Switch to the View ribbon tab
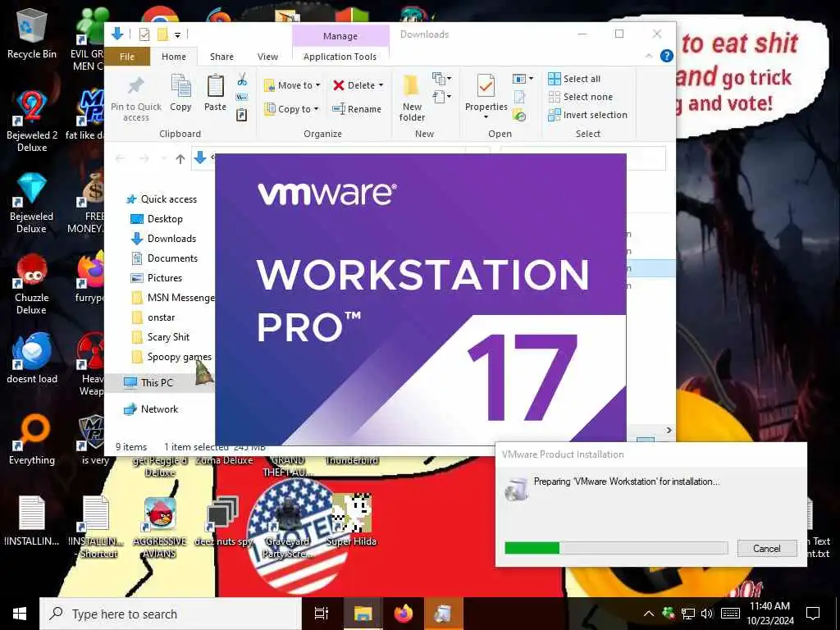The height and width of the screenshot is (630, 840). [267, 57]
